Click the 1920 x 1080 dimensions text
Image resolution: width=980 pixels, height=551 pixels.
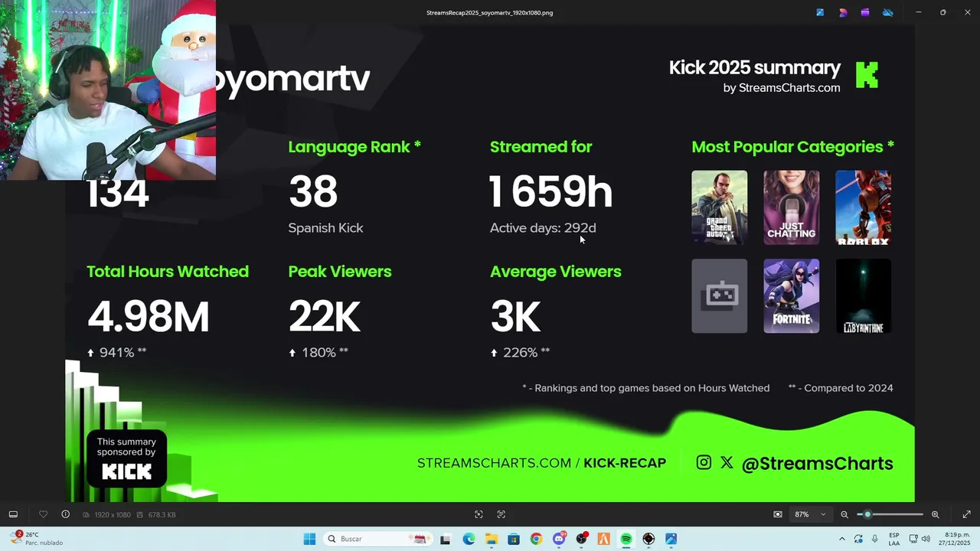(113, 515)
